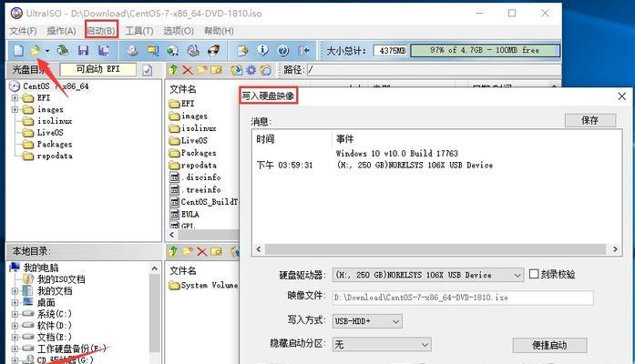Select LiveOS folder in disc tree

pyautogui.click(x=50, y=133)
